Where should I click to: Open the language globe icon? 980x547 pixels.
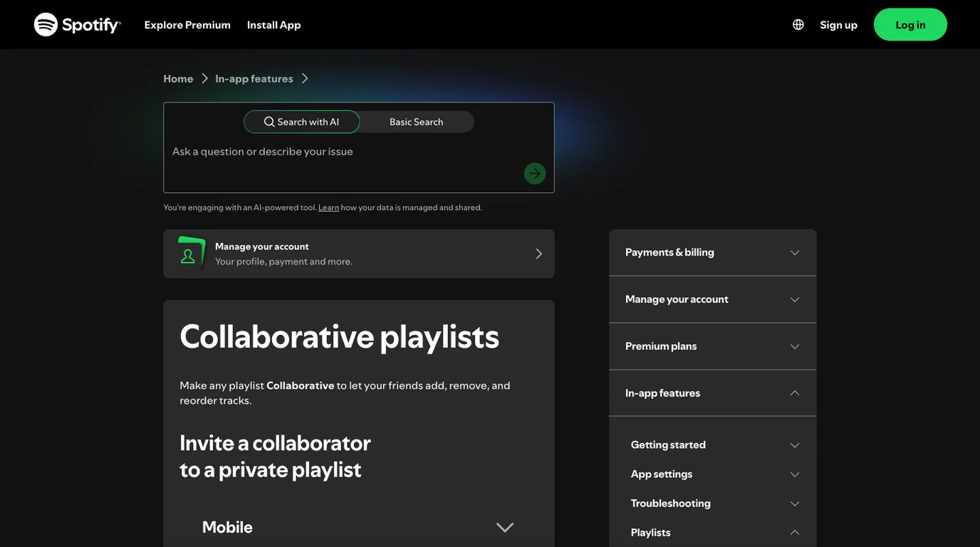click(x=798, y=25)
